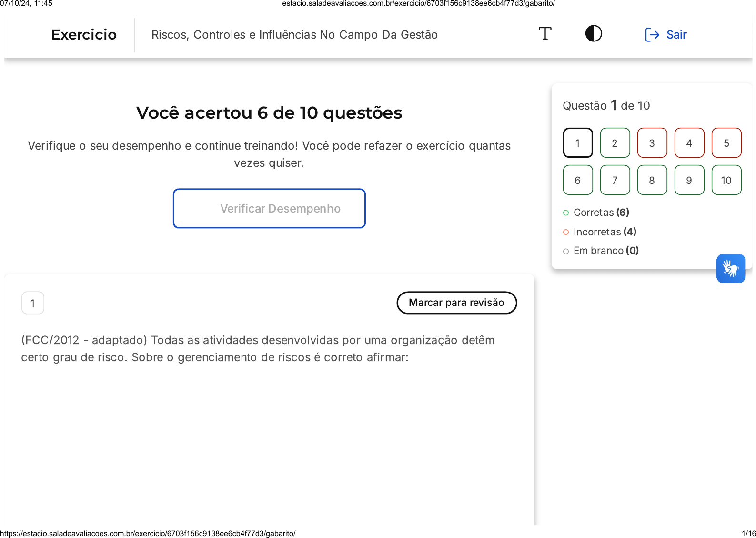
Task: Click the Sair logout arrow icon
Action: tap(652, 35)
